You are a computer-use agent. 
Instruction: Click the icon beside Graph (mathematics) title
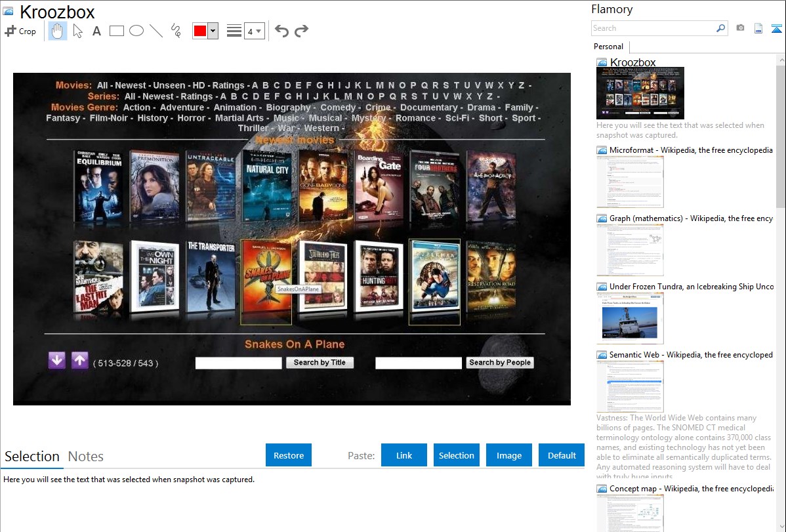602,218
